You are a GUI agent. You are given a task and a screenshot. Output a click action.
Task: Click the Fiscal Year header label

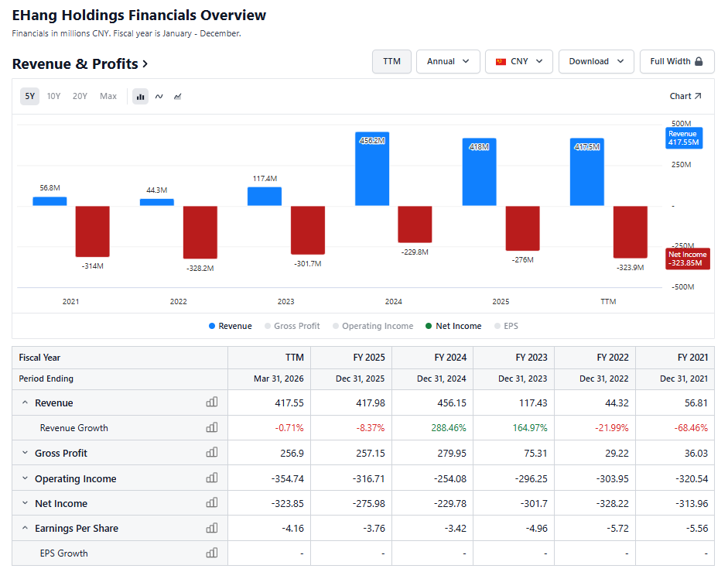click(39, 358)
